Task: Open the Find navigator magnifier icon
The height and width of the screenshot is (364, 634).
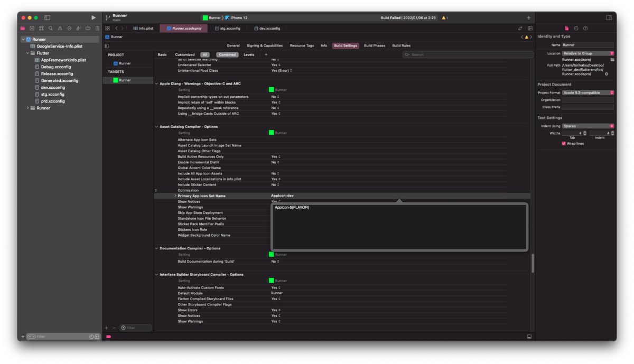Action: click(51, 28)
